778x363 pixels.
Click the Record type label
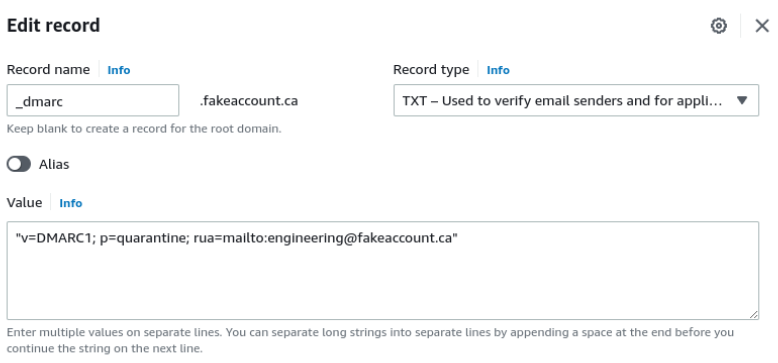[431, 70]
